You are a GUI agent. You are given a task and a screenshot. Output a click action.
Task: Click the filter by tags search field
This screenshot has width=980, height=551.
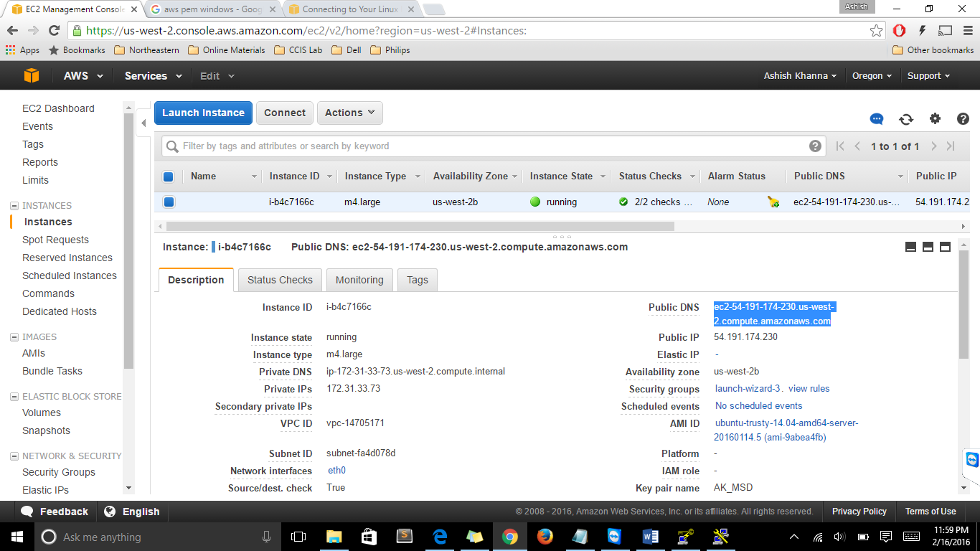(x=488, y=146)
